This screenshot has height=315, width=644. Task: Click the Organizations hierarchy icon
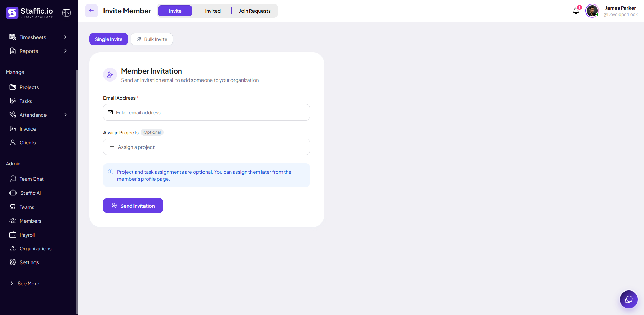13,248
